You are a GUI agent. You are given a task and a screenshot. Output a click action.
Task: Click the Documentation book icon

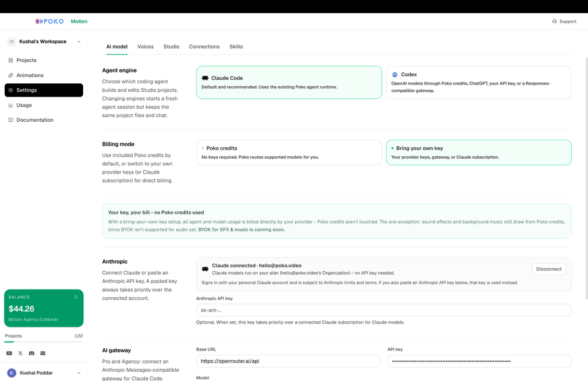(x=10, y=120)
